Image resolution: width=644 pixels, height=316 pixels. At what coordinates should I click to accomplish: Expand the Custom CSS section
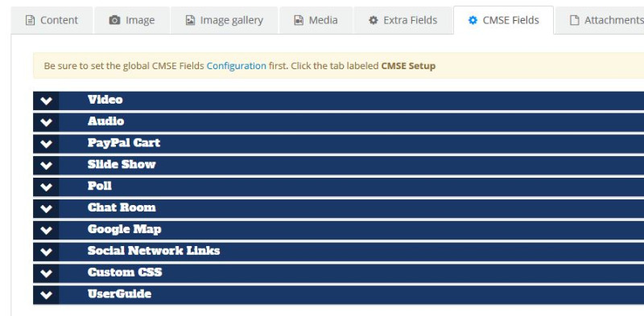pyautogui.click(x=338, y=273)
